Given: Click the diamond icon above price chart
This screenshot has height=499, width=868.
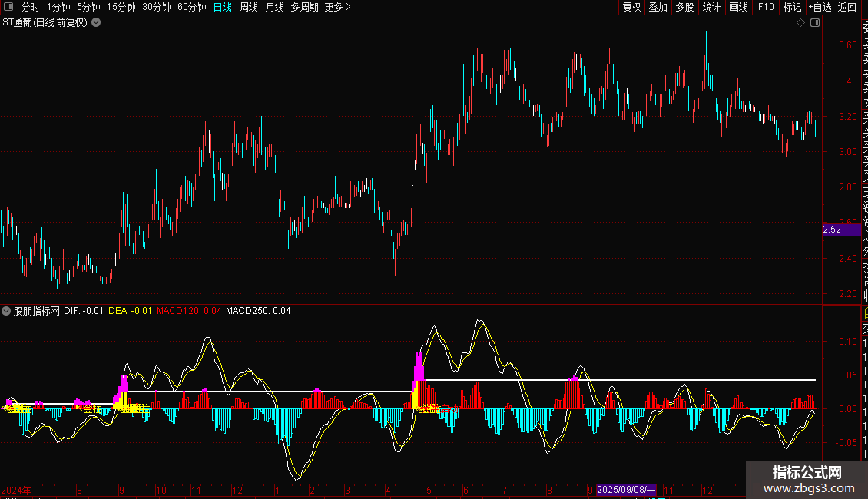Looking at the screenshot, I should pos(800,23).
